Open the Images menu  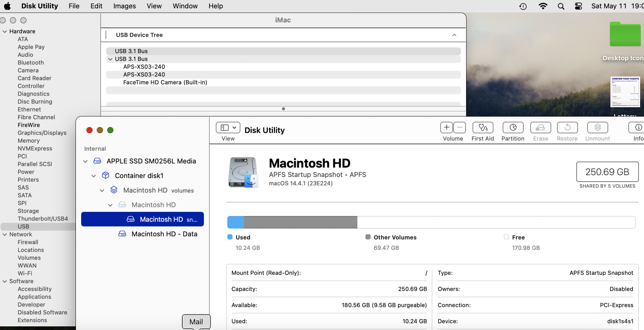tap(125, 6)
